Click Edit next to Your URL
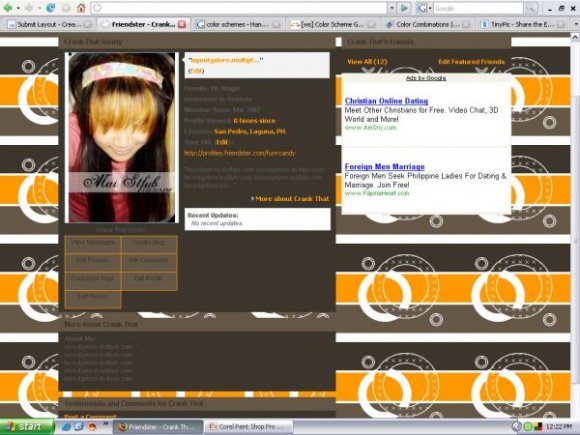 (x=222, y=142)
